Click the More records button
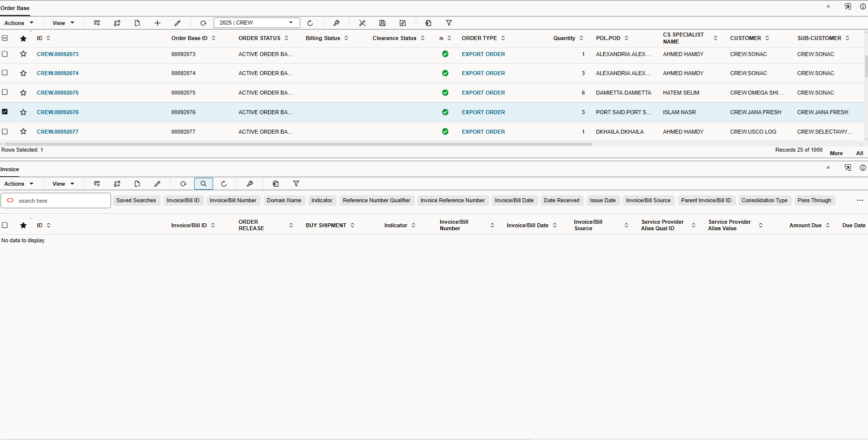Viewport: 868px width, 440px height. [x=836, y=153]
